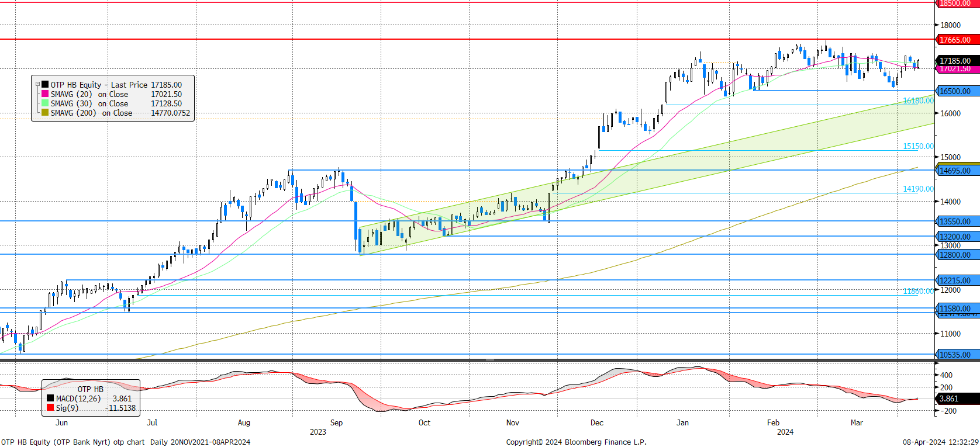Click the Jun label on time axis

point(61,422)
